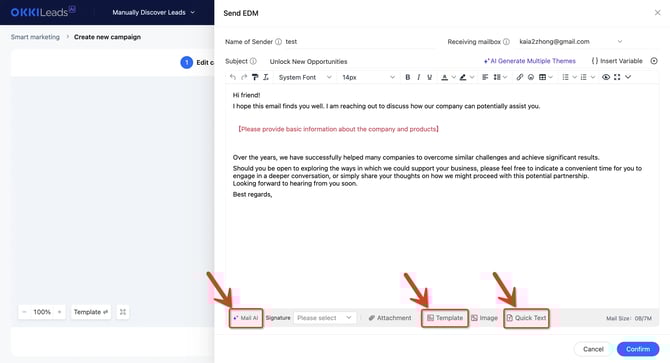Viewport: 670px width, 363px height.
Task: Switch Template in the canvas toolbar
Action: [91, 312]
